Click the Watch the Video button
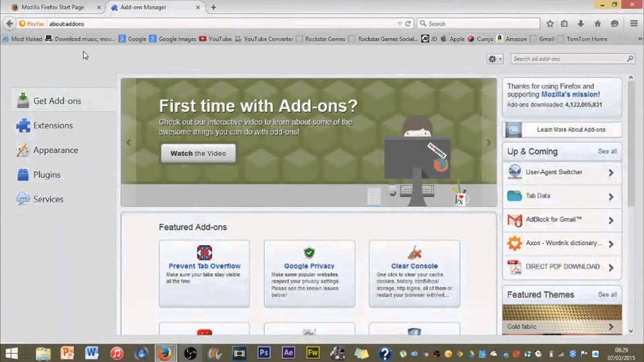This screenshot has height=362, width=644. click(198, 153)
